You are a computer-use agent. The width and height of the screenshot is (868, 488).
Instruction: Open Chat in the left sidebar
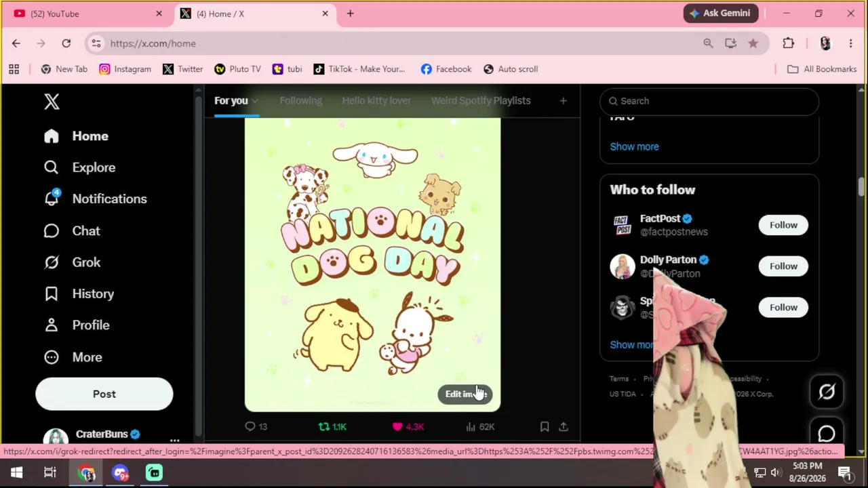pos(72,231)
